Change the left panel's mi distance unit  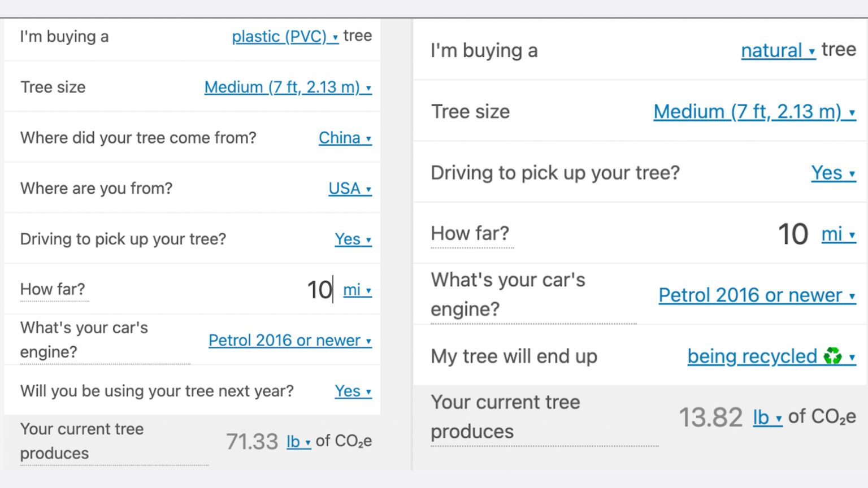pyautogui.click(x=357, y=290)
